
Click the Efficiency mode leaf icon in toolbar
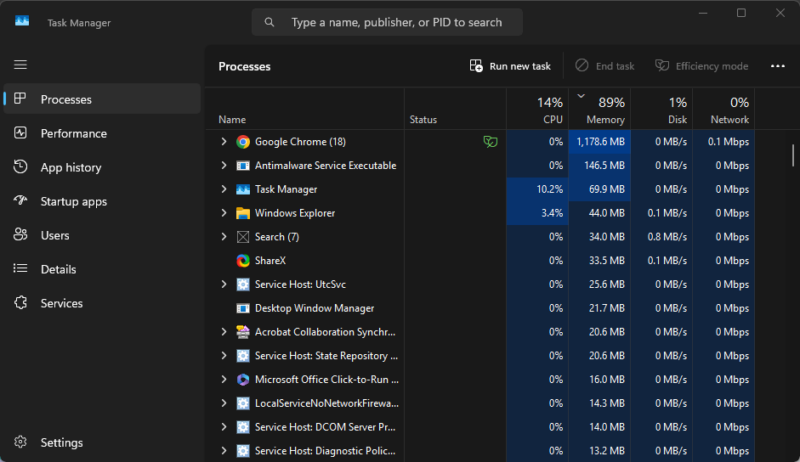coord(662,66)
